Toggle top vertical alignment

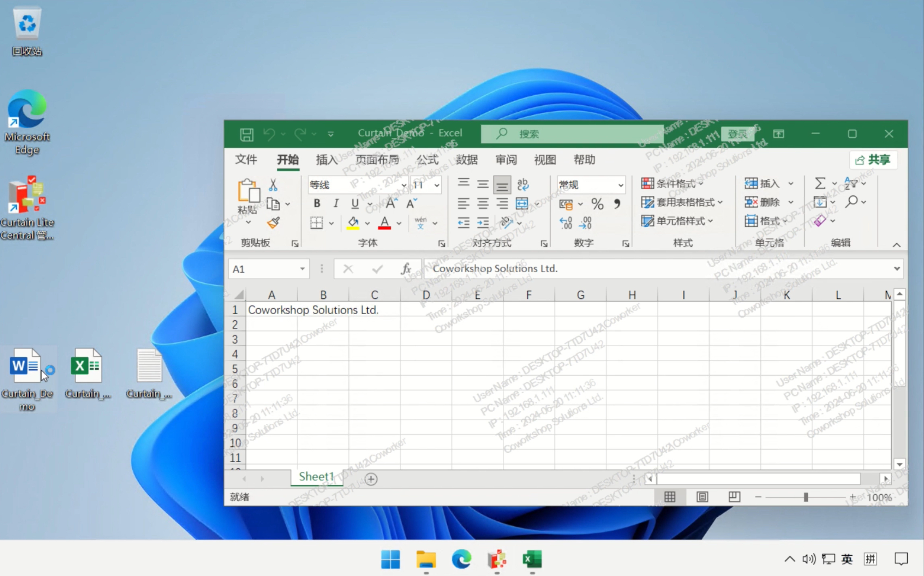[464, 184]
